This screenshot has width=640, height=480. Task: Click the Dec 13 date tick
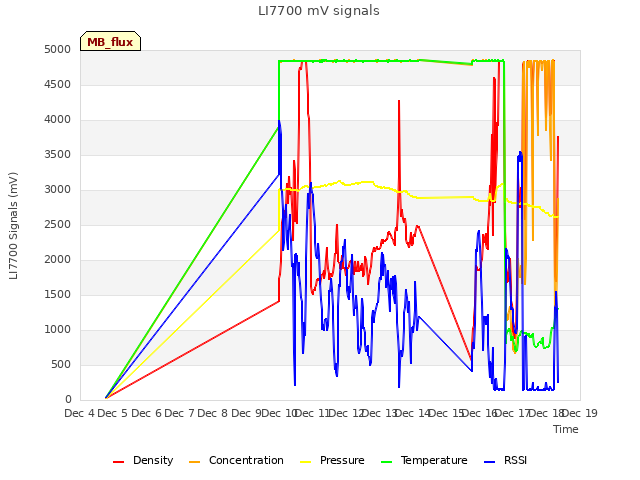(x=380, y=413)
